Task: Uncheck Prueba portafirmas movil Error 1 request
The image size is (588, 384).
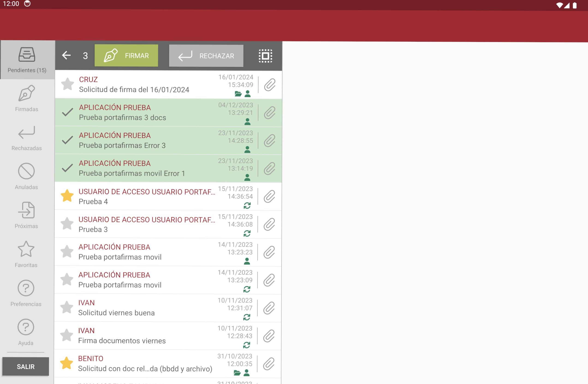Action: [67, 168]
